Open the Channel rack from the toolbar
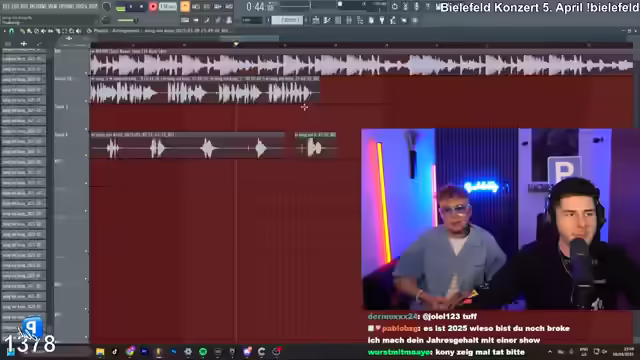 point(338,20)
